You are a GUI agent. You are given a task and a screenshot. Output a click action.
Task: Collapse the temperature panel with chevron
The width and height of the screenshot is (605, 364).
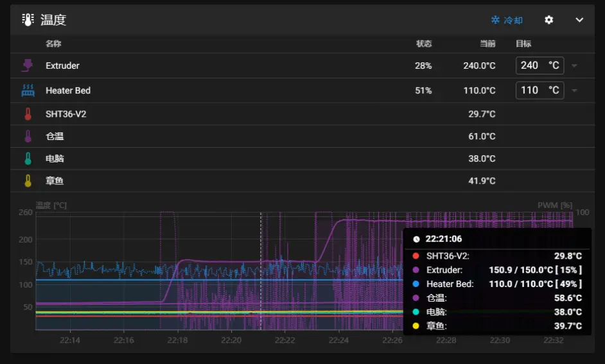[579, 20]
